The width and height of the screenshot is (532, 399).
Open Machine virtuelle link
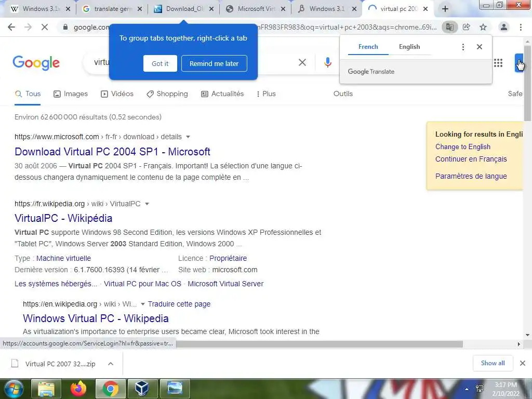coord(63,258)
